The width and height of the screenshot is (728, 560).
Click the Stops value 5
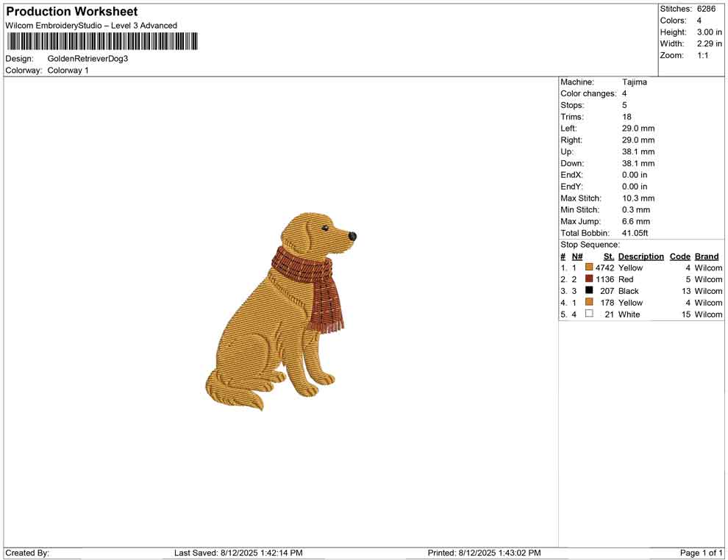tap(624, 105)
